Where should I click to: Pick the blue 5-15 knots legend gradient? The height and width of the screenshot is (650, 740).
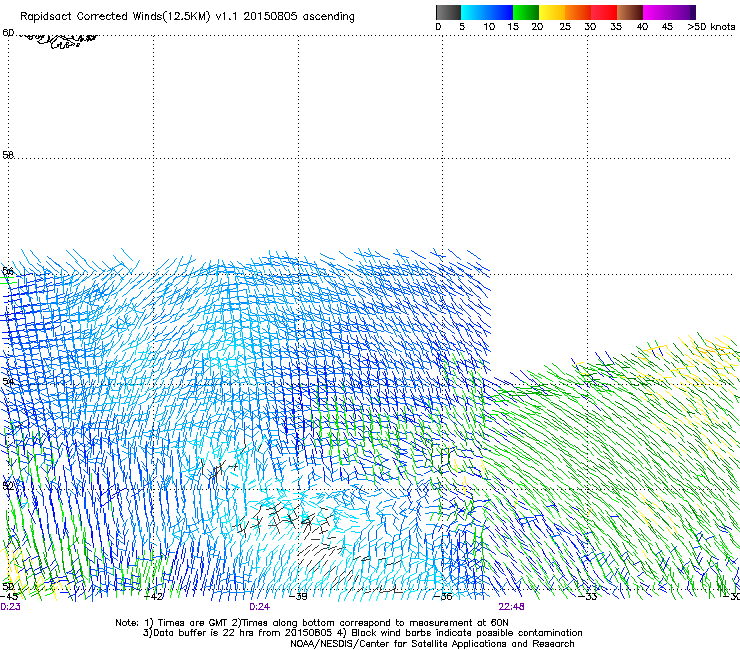487,12
